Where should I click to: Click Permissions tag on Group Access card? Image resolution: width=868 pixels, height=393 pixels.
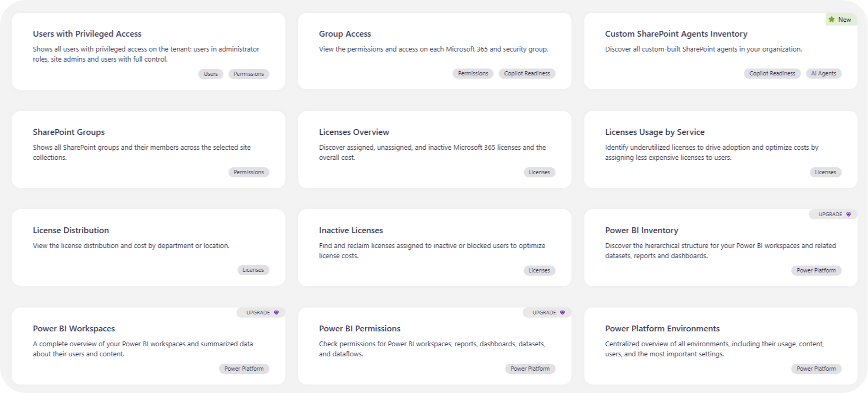coord(473,74)
